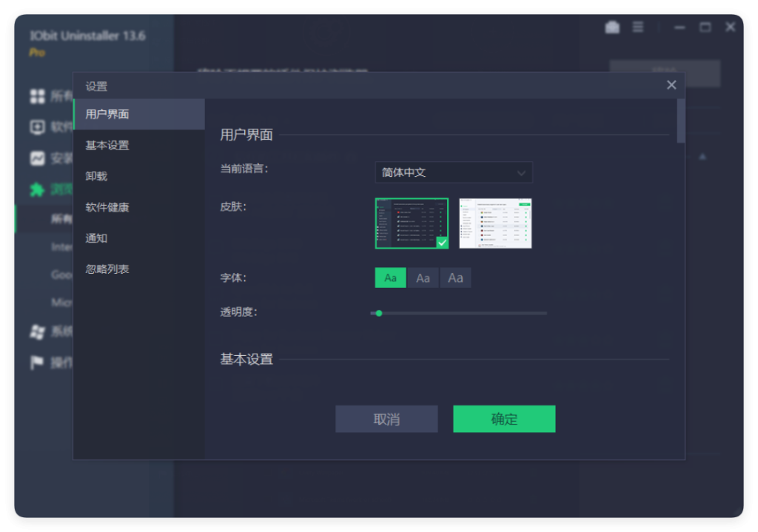The height and width of the screenshot is (532, 758).
Task: Open the 简体中文 language dropdown
Action: [453, 172]
